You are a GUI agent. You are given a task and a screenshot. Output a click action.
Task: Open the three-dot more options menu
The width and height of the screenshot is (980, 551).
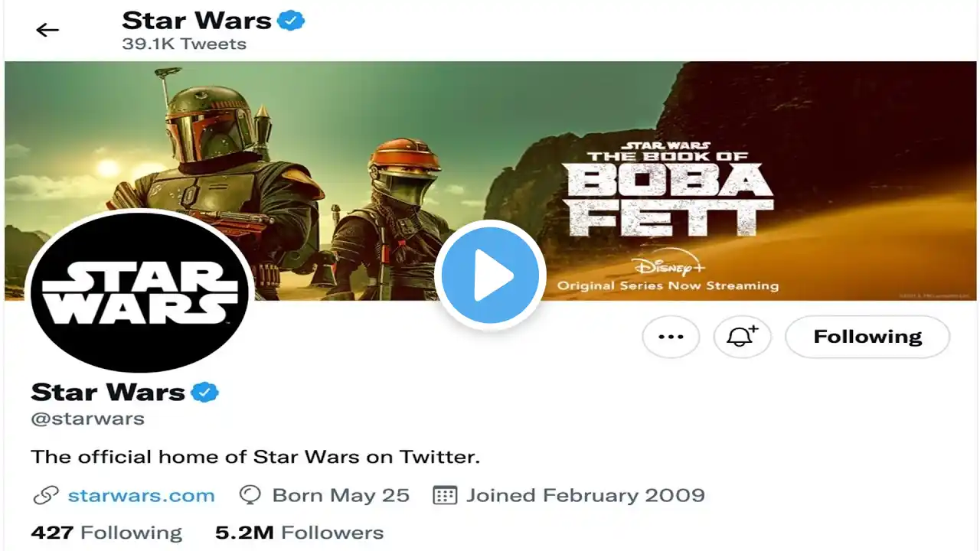click(671, 337)
